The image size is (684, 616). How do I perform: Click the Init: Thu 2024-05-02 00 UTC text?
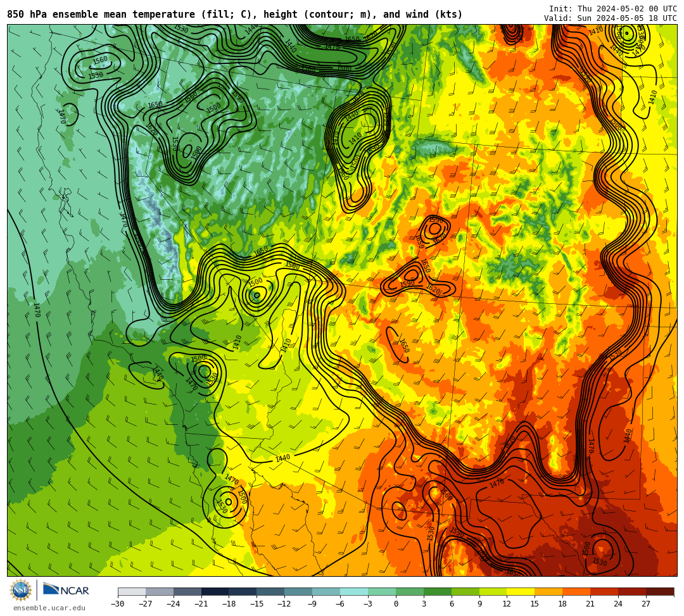(613, 9)
